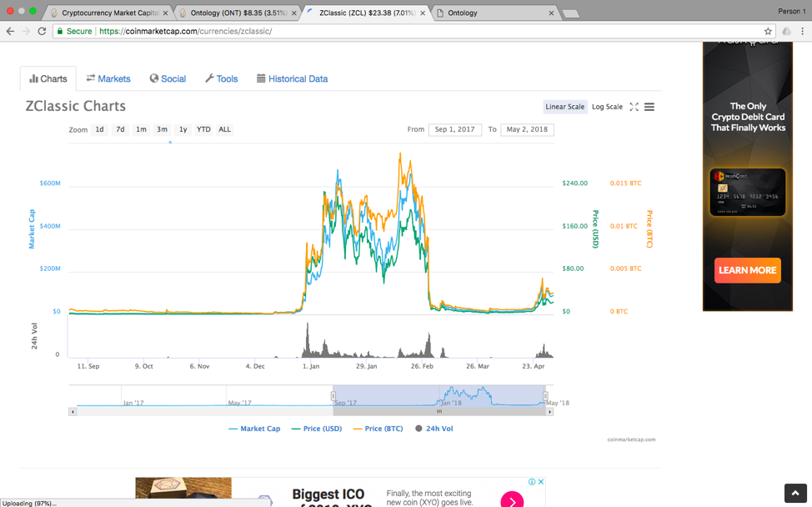Close the bottom ad with X icon
The image size is (812, 507).
point(541,482)
